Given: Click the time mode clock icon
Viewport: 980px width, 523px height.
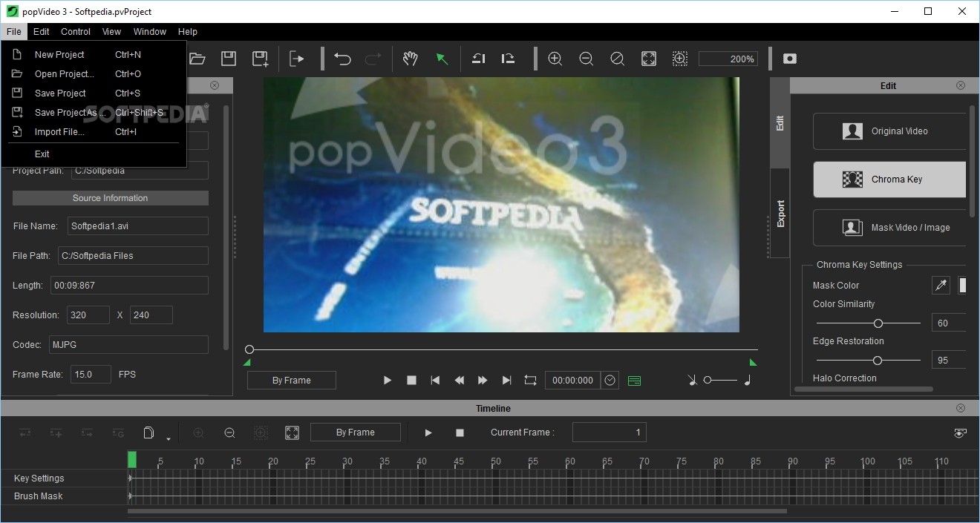Looking at the screenshot, I should tap(610, 380).
